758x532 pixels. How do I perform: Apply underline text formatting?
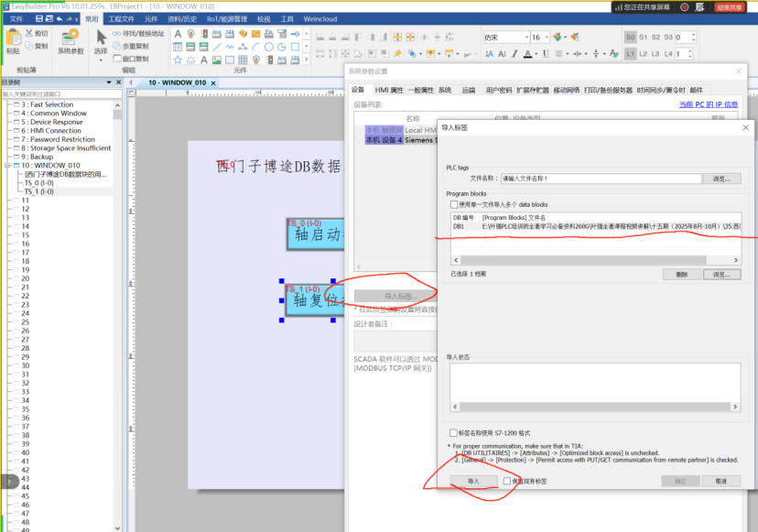coord(546,54)
